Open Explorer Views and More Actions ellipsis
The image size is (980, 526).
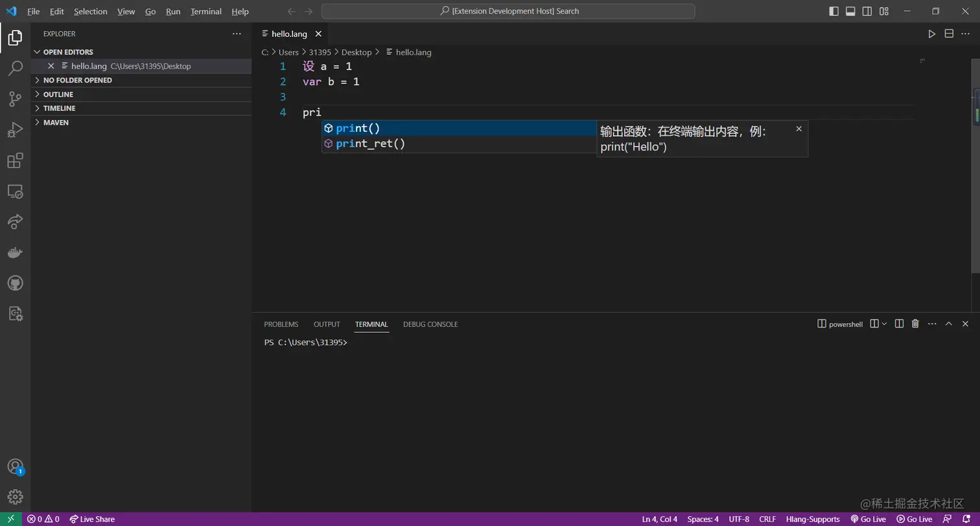[x=237, y=34]
